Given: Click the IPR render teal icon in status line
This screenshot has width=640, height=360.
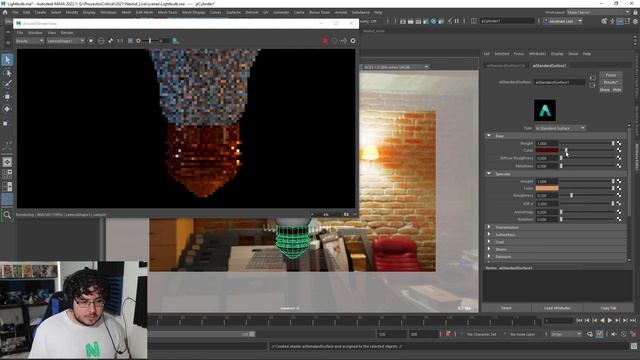Looking at the screenshot, I should click(433, 21).
